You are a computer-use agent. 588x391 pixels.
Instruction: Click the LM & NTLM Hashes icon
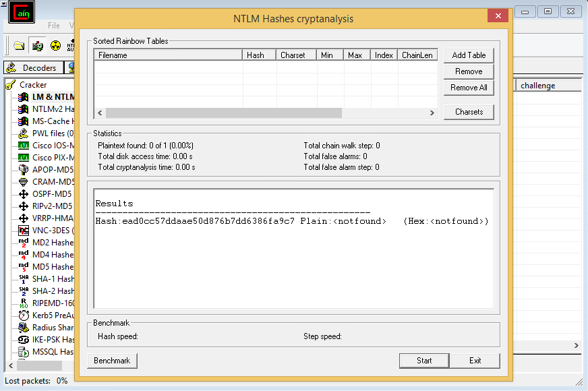[23, 97]
